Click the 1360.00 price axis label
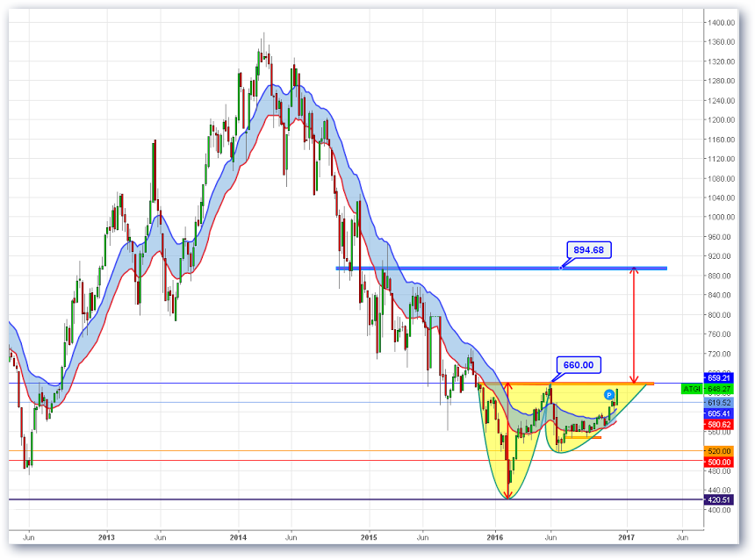755x560 pixels. click(x=721, y=42)
